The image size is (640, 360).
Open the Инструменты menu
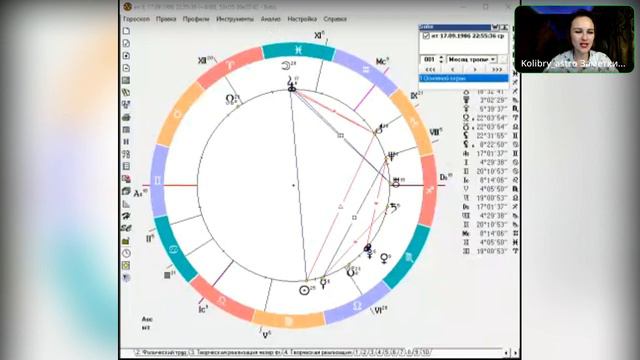click(235, 19)
